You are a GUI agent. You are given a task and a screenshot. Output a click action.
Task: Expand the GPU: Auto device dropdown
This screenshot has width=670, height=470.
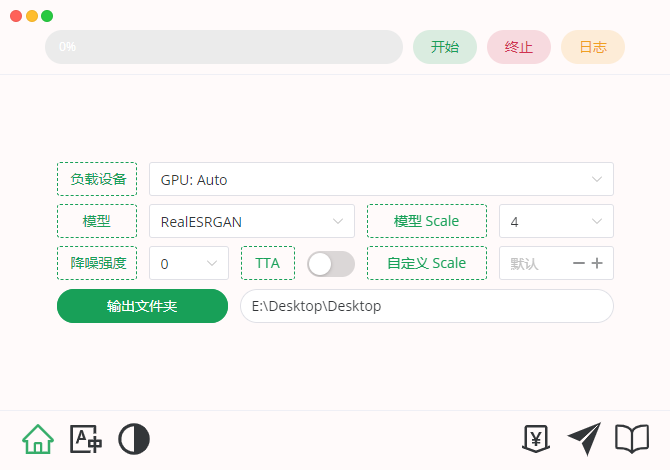(381, 179)
